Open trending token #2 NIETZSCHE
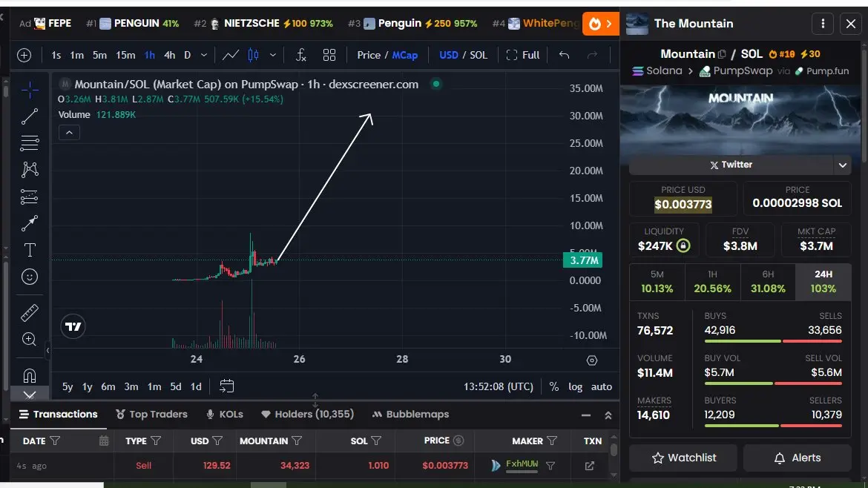 coord(263,23)
